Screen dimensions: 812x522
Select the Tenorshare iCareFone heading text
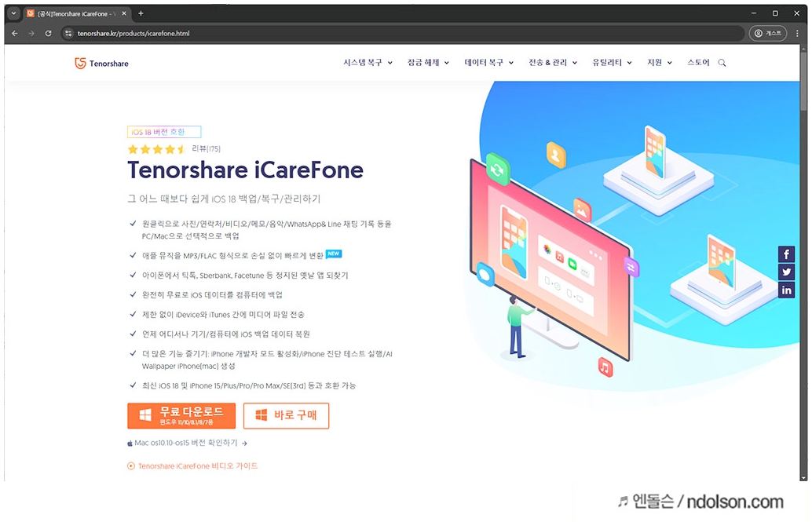[246, 170]
